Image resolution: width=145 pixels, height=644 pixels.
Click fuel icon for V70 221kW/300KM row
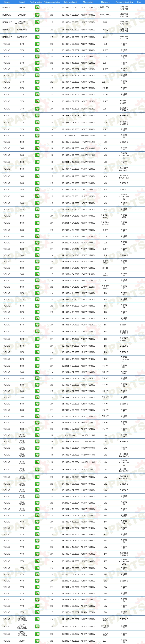(x=37, y=612)
